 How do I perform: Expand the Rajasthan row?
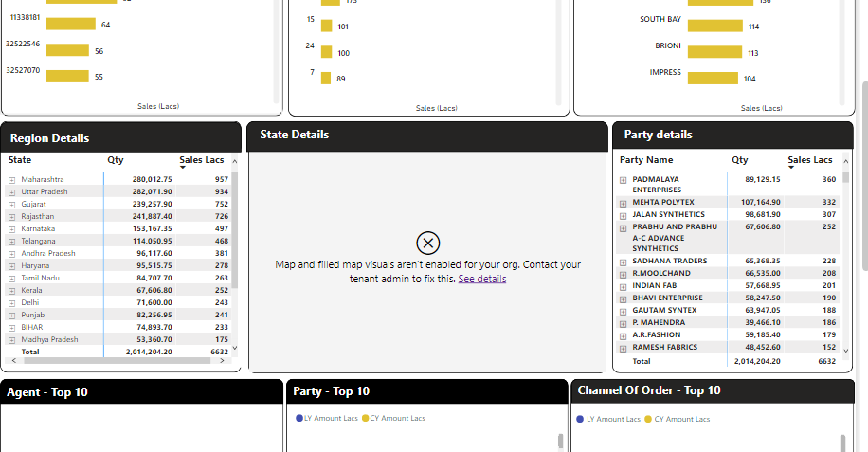coord(11,217)
